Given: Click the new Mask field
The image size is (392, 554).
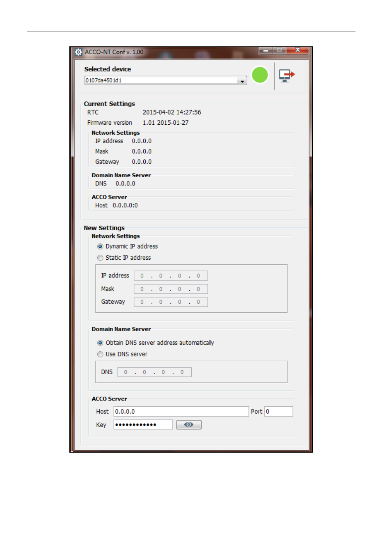Looking at the screenshot, I should [171, 289].
